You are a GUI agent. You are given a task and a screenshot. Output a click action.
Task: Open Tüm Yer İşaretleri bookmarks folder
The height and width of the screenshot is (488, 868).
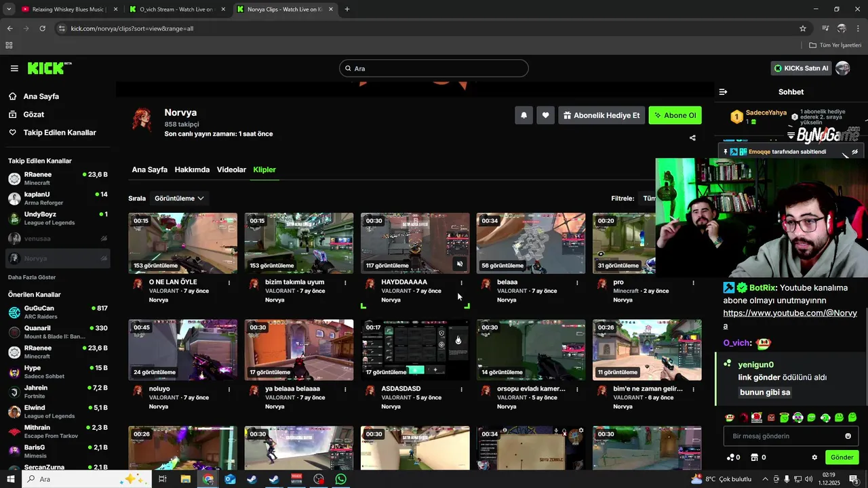point(835,45)
